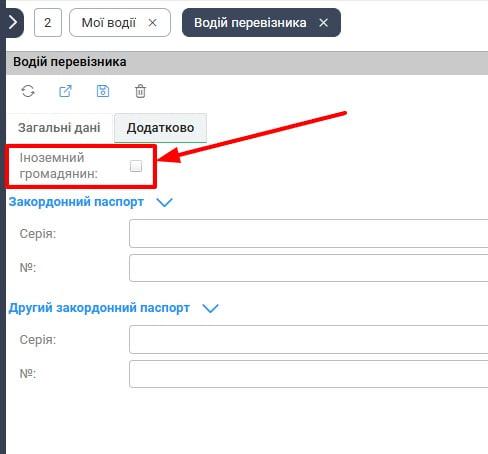Click the open-in-new-window icon
The width and height of the screenshot is (488, 454).
[x=65, y=91]
